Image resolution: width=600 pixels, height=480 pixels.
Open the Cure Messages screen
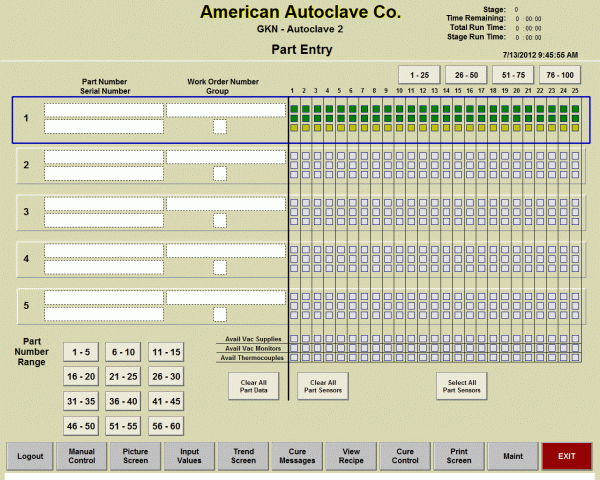[297, 456]
